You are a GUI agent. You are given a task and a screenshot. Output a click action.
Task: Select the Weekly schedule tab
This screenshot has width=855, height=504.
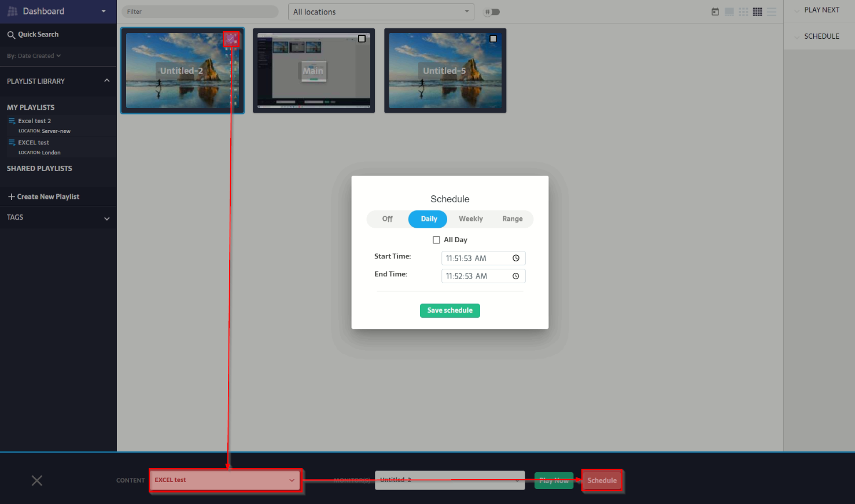click(x=470, y=219)
